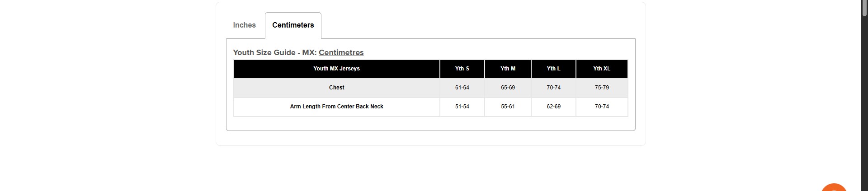Viewport: 868px width, 191px height.
Task: Select the Centimeters tab
Action: tap(293, 25)
